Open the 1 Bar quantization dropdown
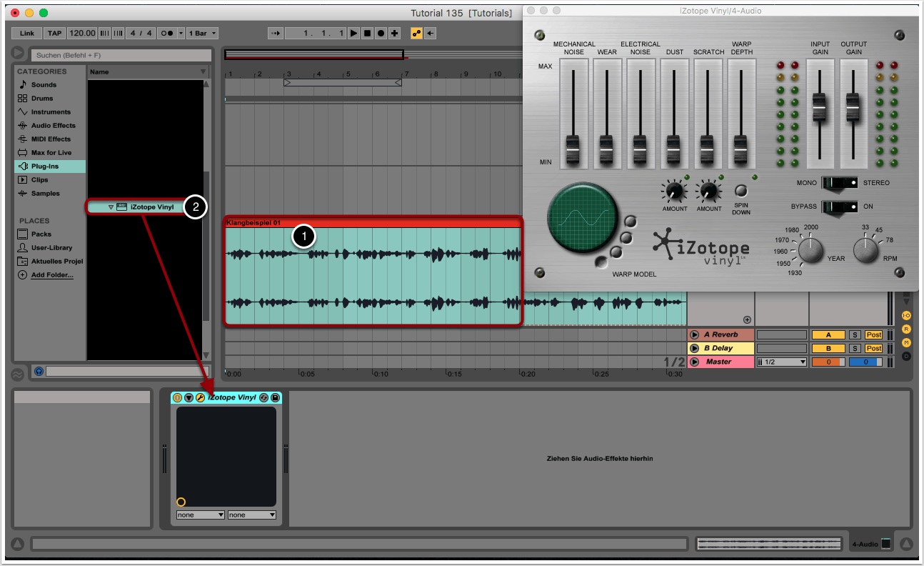924x566 pixels. click(x=203, y=34)
